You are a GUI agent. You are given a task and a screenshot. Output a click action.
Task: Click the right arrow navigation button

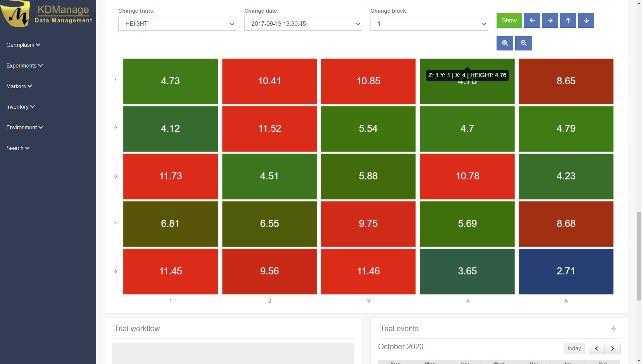tap(550, 20)
